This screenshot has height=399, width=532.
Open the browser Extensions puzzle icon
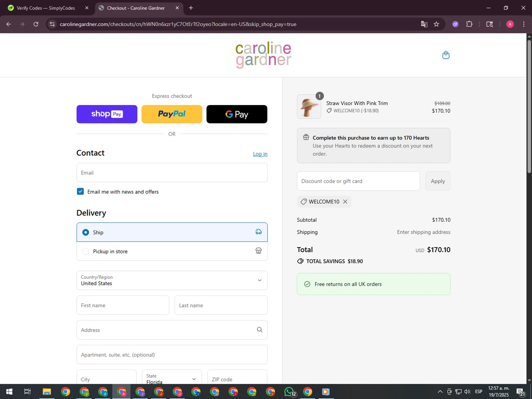click(x=469, y=24)
